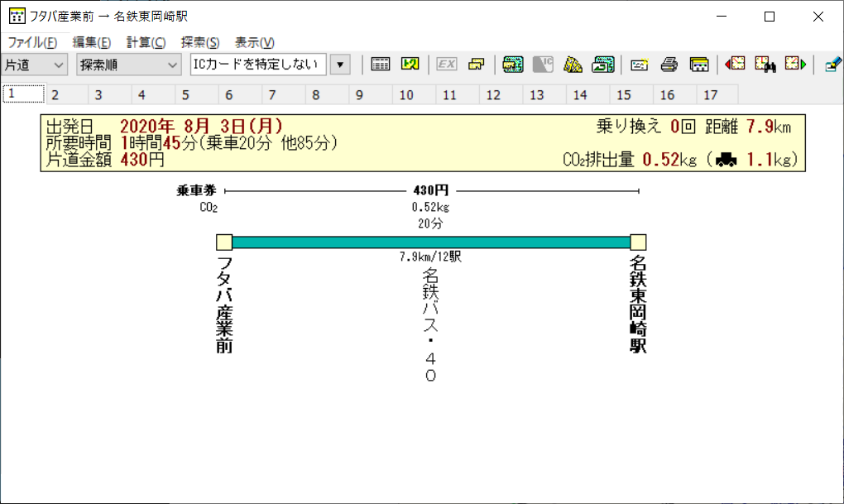Expand the IC card selection arrow

[x=340, y=65]
